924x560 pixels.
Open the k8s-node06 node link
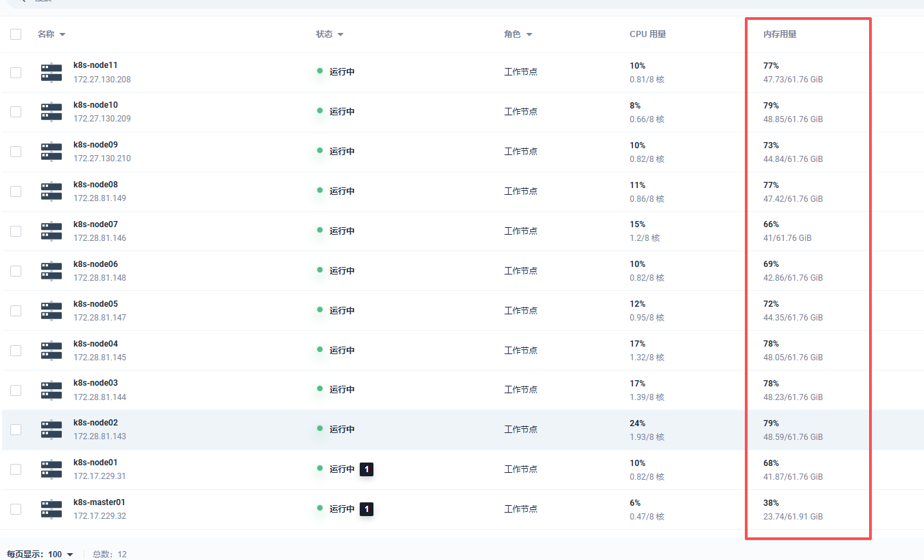tap(95, 264)
